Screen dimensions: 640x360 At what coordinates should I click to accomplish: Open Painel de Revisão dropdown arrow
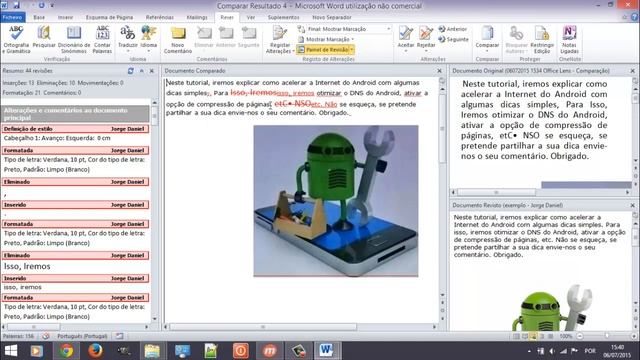tap(352, 49)
